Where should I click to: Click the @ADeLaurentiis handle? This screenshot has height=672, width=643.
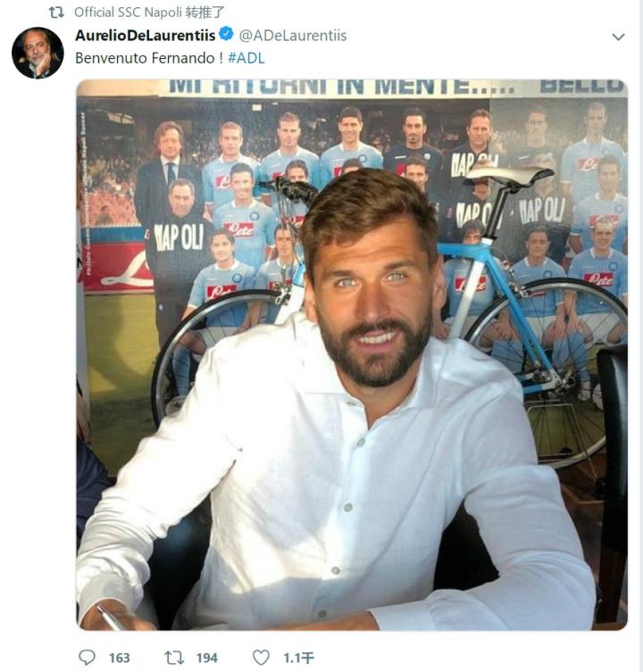(x=293, y=36)
